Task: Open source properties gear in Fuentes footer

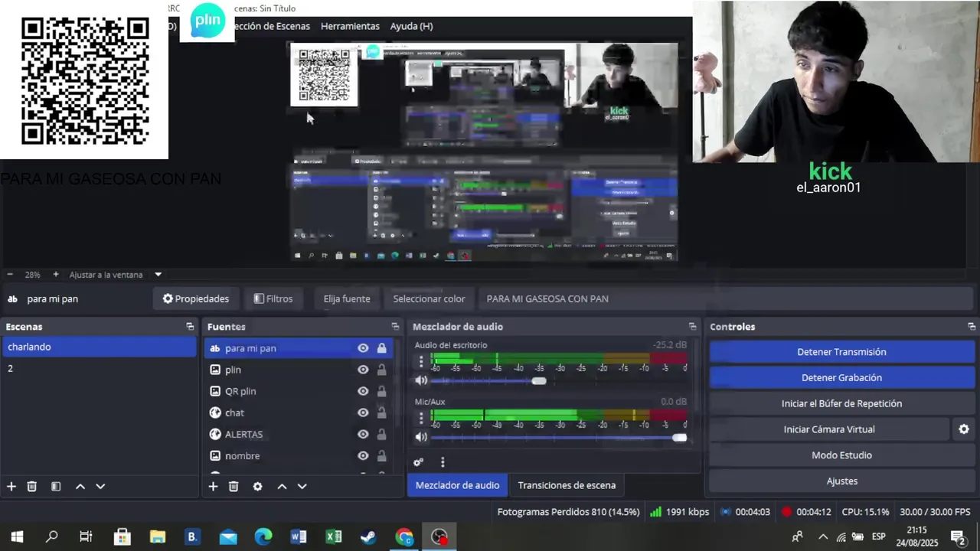Action: [258, 487]
